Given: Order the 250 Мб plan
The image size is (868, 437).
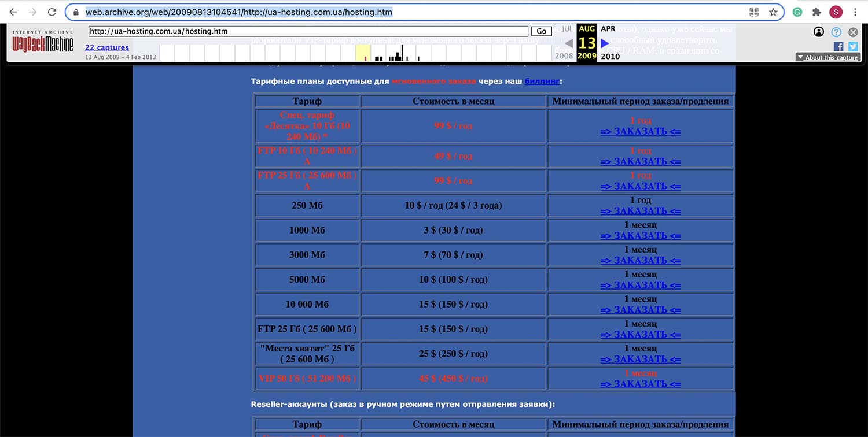Looking at the screenshot, I should [x=641, y=211].
